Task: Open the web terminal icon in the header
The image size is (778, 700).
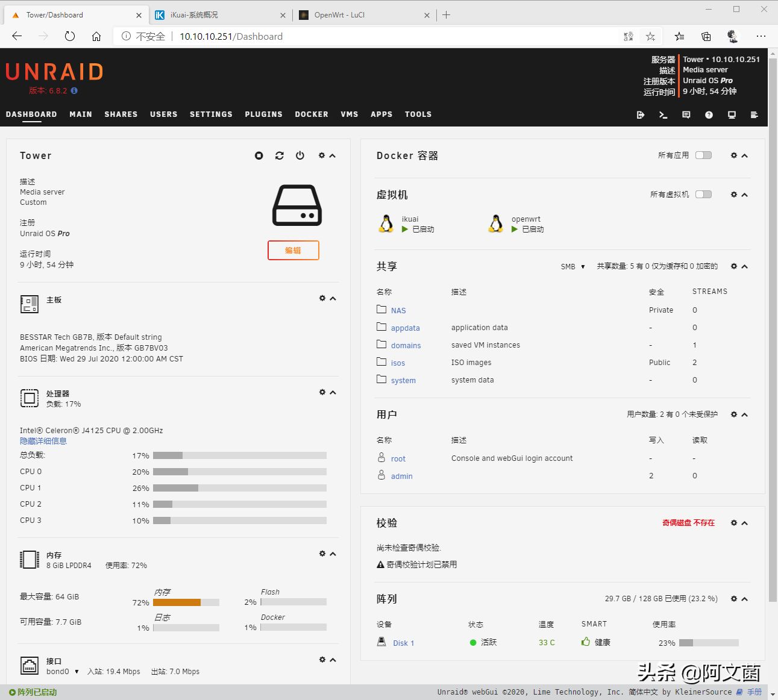Action: click(x=663, y=115)
